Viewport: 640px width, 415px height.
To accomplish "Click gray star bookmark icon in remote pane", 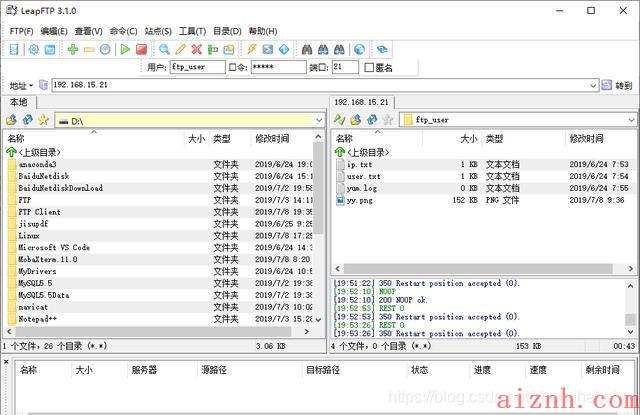I will pos(388,120).
